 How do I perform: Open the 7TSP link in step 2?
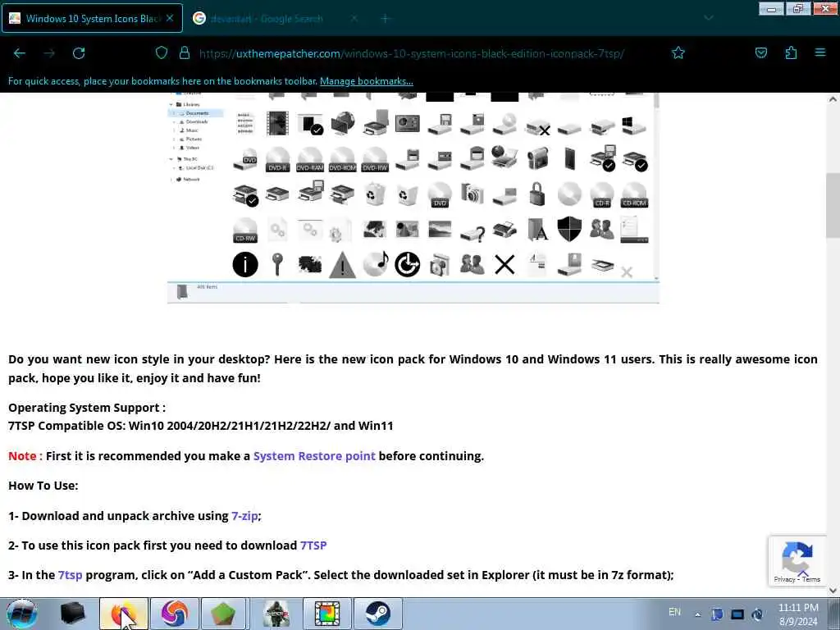[x=313, y=546]
